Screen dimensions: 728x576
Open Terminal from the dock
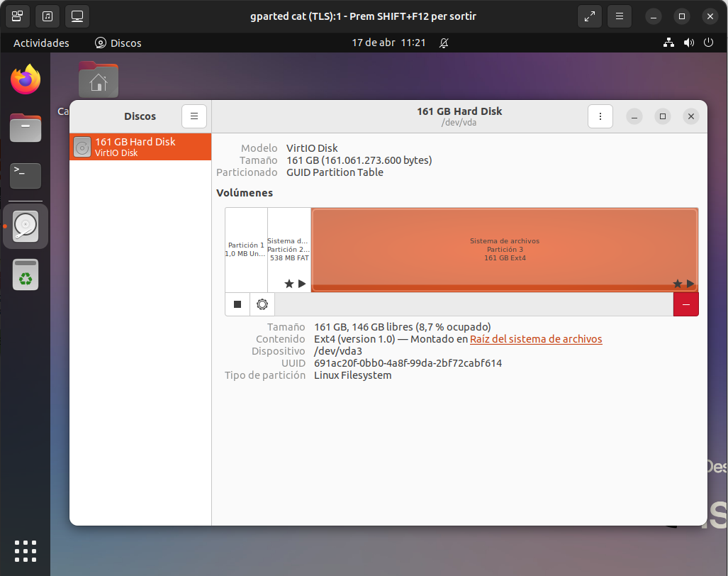tap(26, 175)
